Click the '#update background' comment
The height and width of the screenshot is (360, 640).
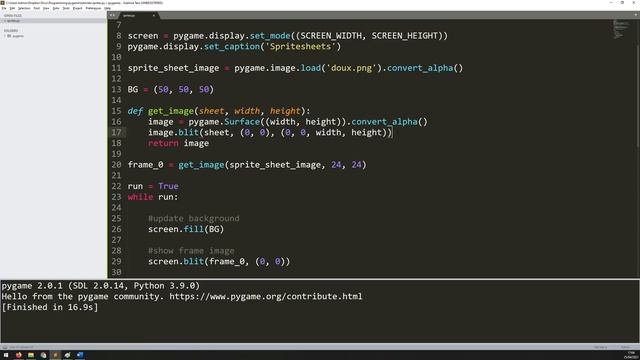point(193,218)
